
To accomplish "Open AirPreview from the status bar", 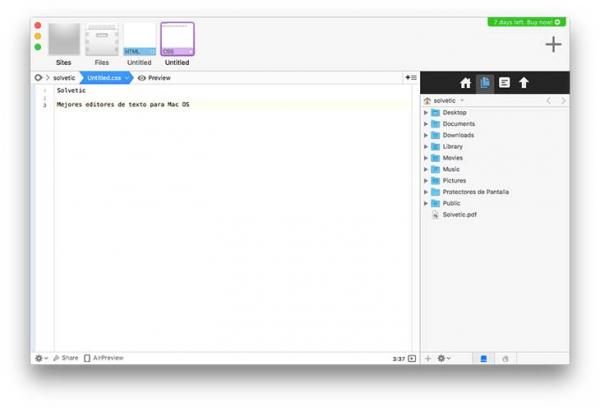I will 104,358.
